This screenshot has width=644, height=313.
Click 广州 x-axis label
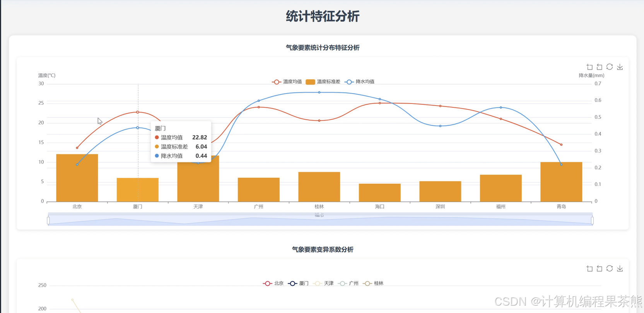[259, 206]
